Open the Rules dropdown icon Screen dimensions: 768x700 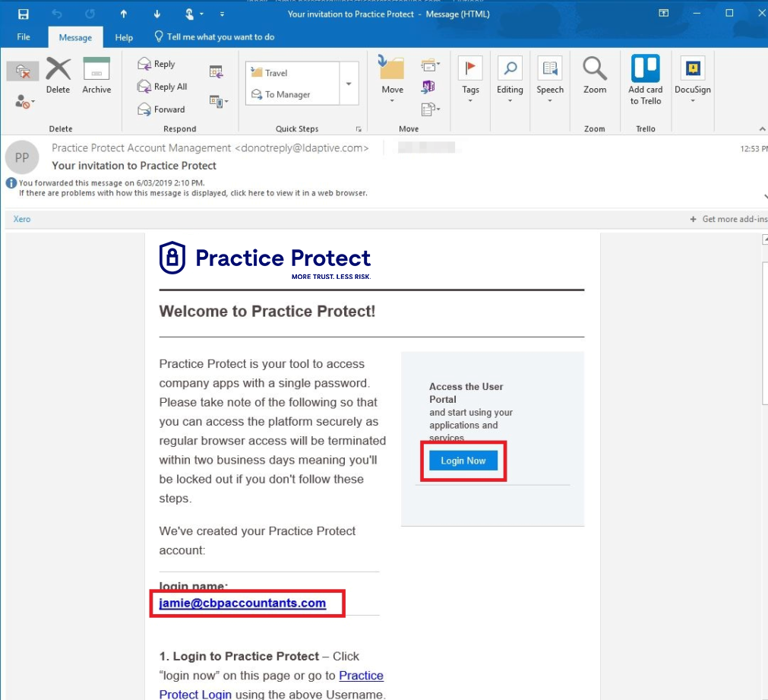click(430, 65)
